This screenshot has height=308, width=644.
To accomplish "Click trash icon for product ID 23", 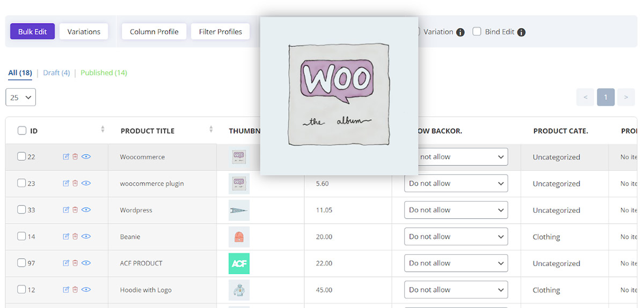I will pos(75,183).
